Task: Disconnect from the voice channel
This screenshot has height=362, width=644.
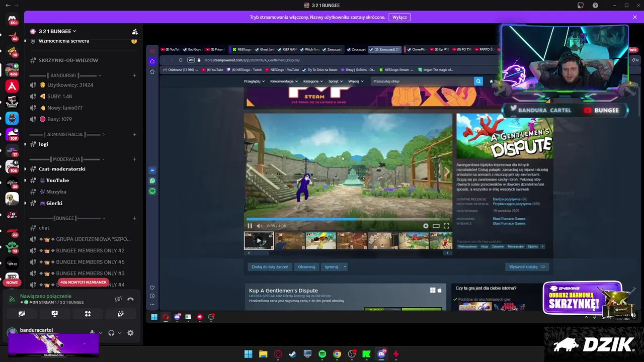Action: [x=130, y=299]
